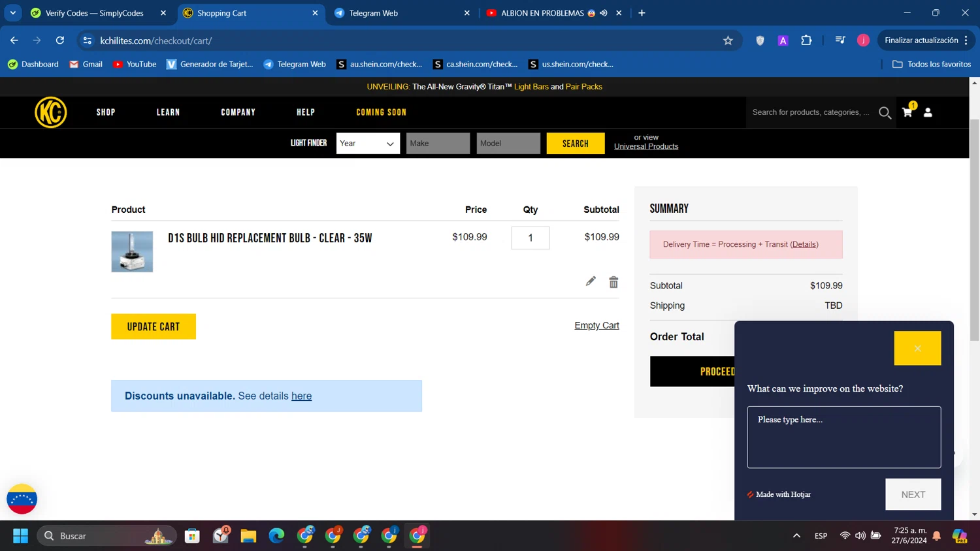Click the yellow SEARCH button
Image resolution: width=980 pixels, height=551 pixels.
click(x=575, y=144)
